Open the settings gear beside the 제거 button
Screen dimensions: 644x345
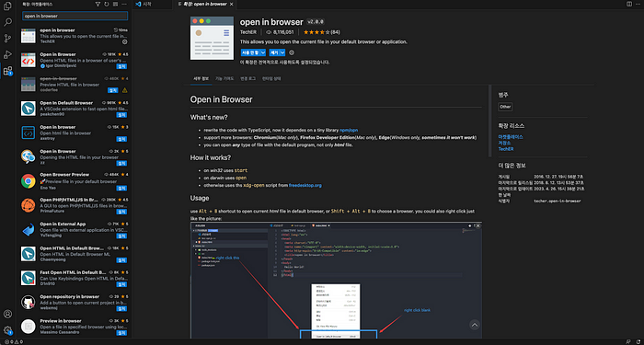292,52
